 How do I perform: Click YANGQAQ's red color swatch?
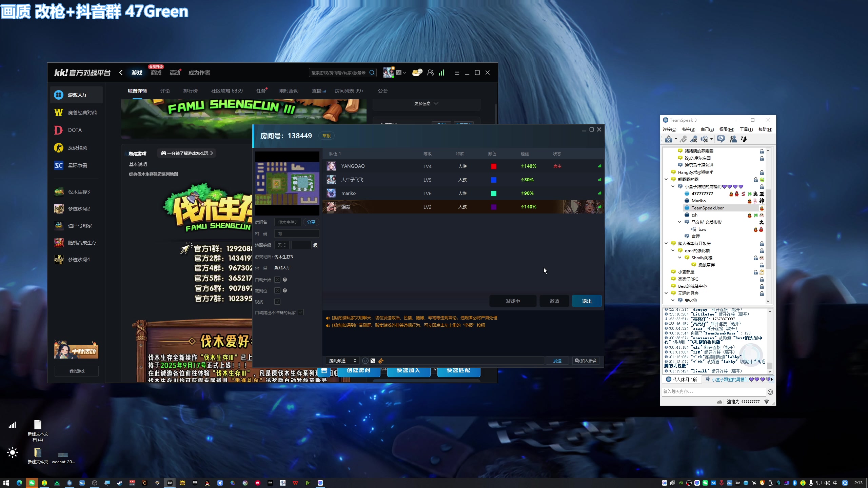pyautogui.click(x=494, y=166)
